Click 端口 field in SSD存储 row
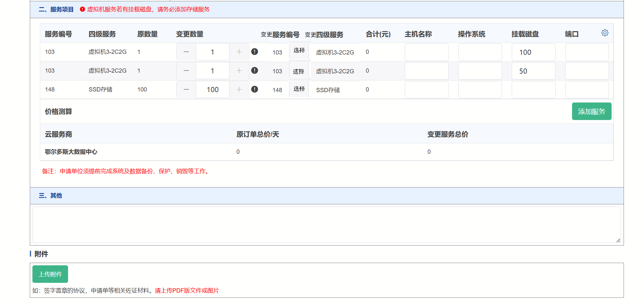 pos(587,90)
